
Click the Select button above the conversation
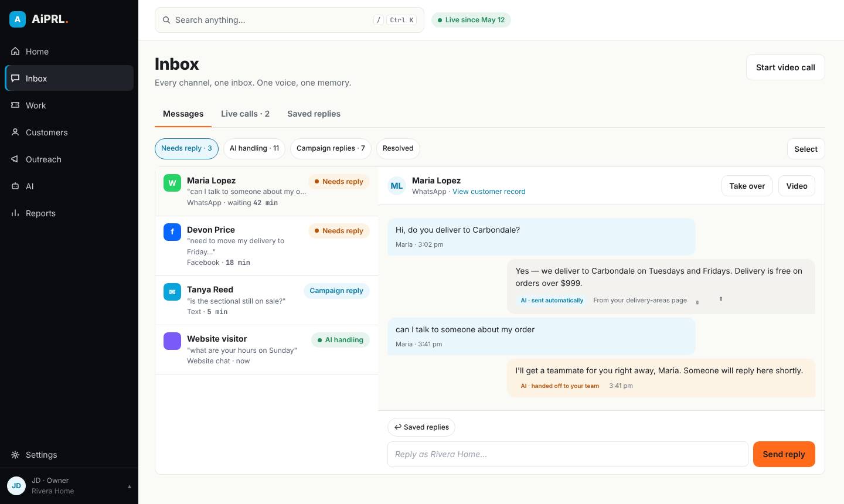806,149
